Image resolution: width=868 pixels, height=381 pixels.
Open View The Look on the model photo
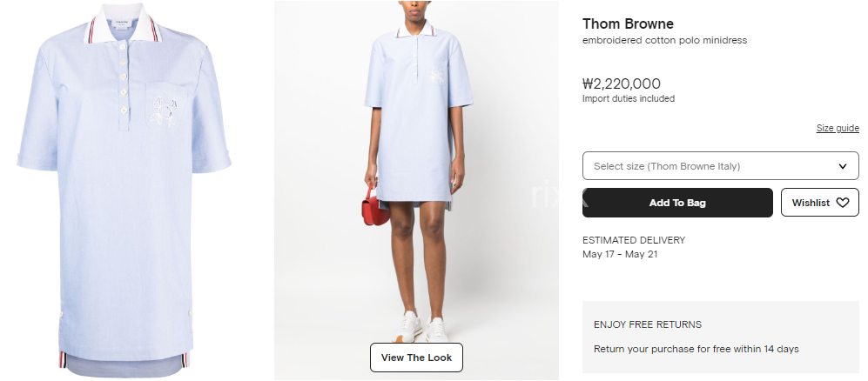coord(416,358)
